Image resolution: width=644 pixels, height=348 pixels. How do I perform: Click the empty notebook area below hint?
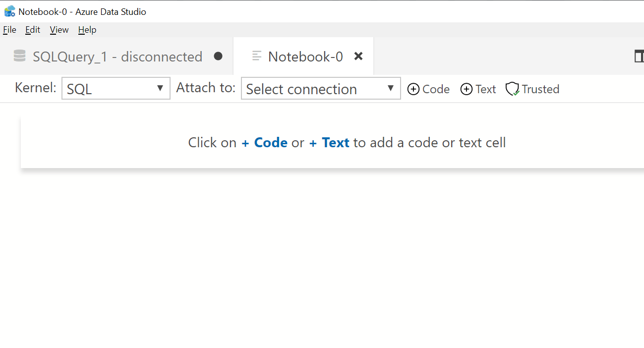click(x=322, y=258)
